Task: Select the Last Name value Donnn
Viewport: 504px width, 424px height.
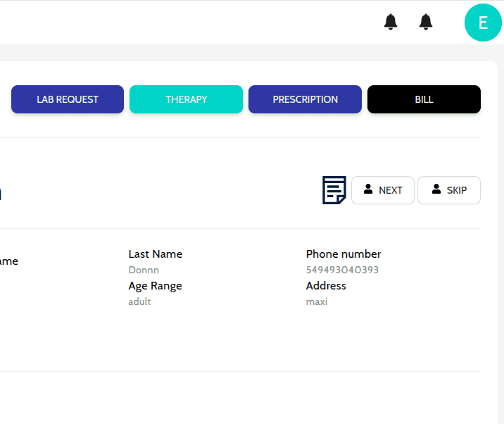Action: click(144, 270)
